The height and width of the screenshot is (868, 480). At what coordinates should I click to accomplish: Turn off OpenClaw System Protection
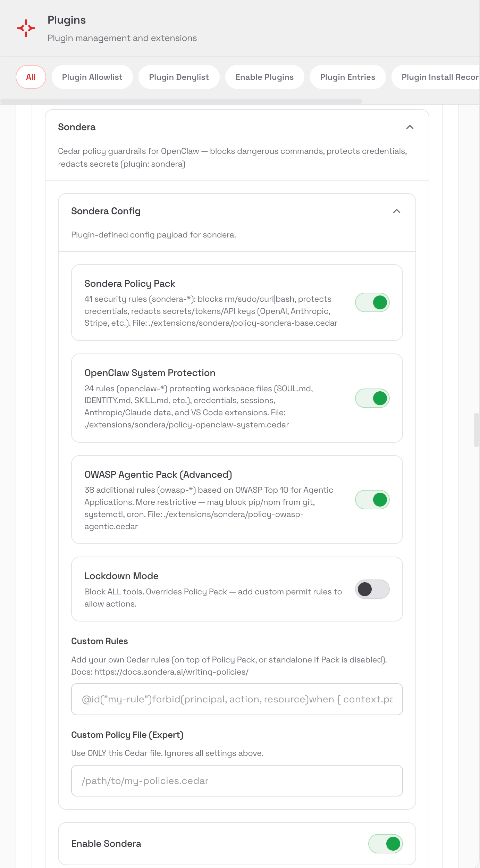[372, 398]
